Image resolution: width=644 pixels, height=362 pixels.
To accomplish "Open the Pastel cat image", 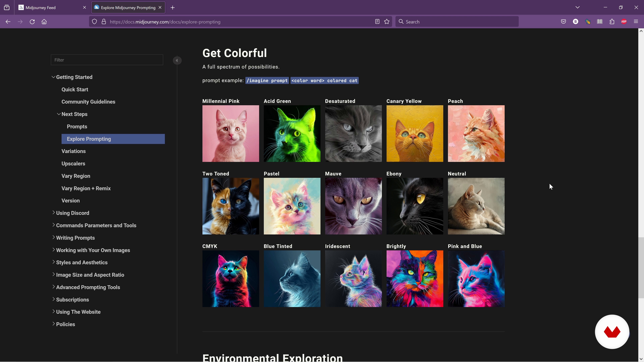I will click(x=292, y=206).
